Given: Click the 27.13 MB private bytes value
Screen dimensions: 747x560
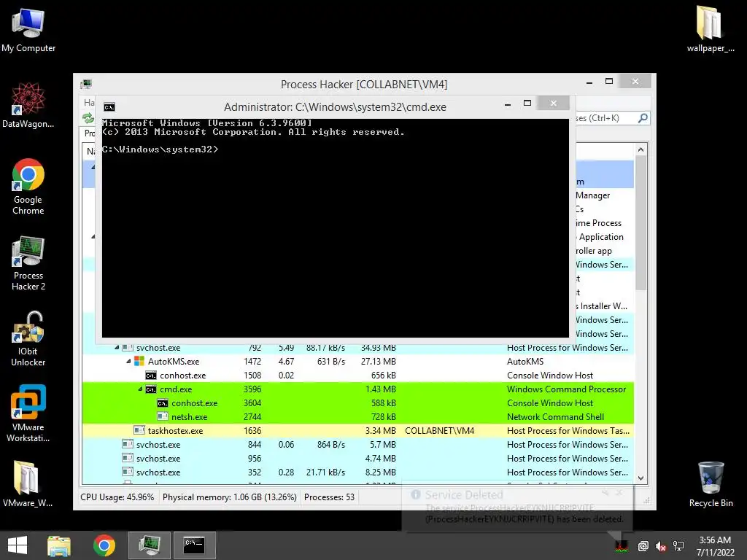Looking at the screenshot, I should click(379, 362).
